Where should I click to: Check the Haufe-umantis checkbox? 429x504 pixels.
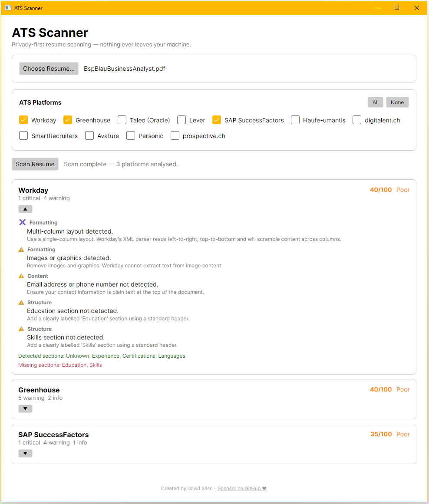[x=295, y=120]
